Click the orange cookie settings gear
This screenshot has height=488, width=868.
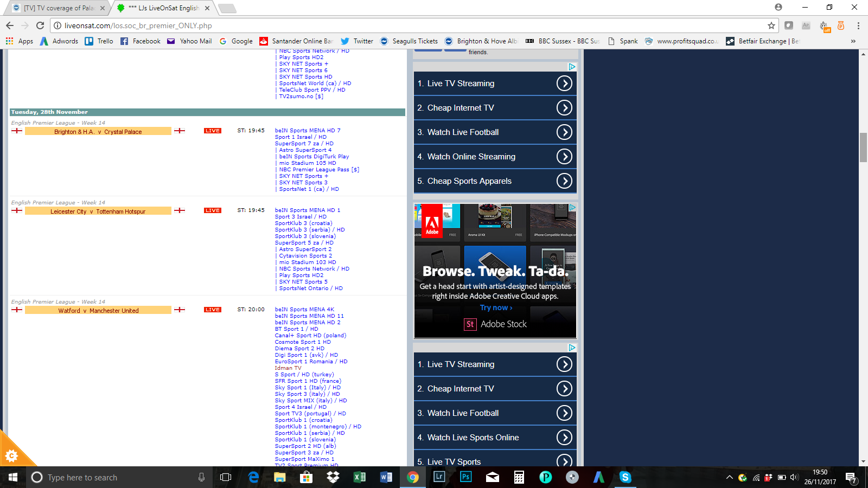click(x=11, y=456)
